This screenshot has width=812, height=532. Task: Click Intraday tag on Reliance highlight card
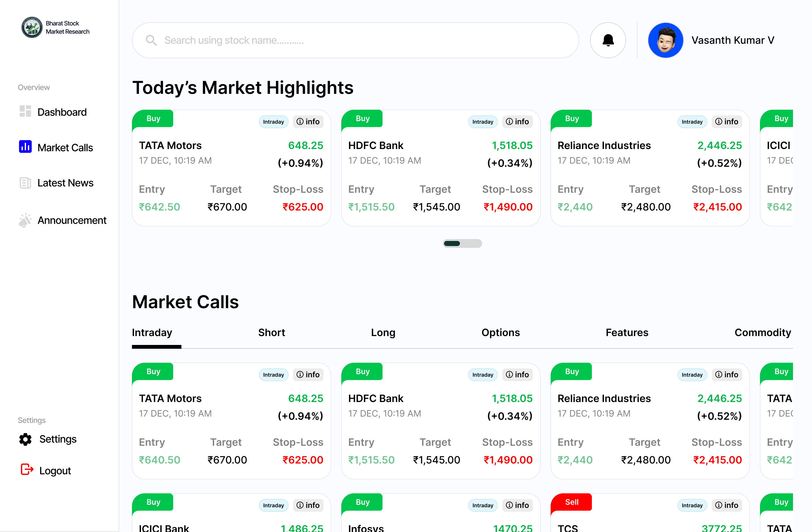coord(692,122)
